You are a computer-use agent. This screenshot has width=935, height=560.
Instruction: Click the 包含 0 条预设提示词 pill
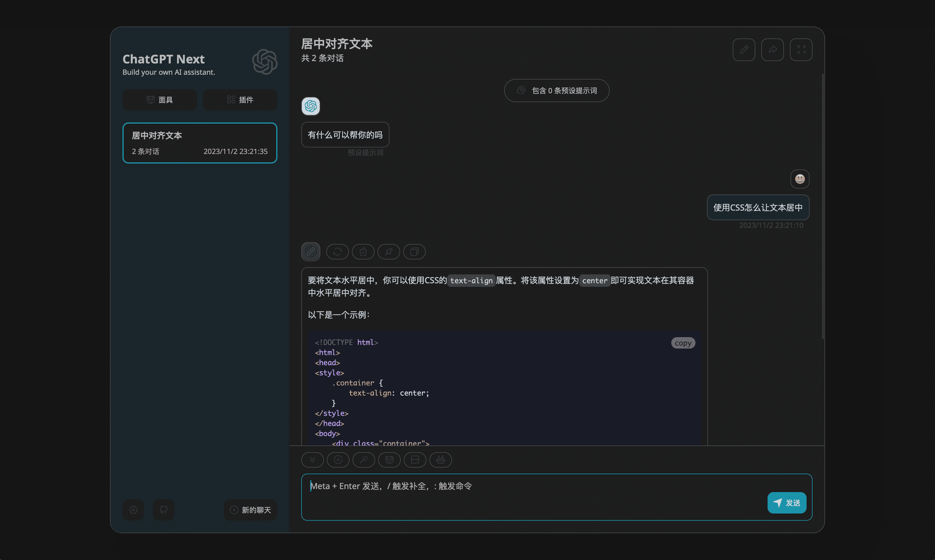556,91
